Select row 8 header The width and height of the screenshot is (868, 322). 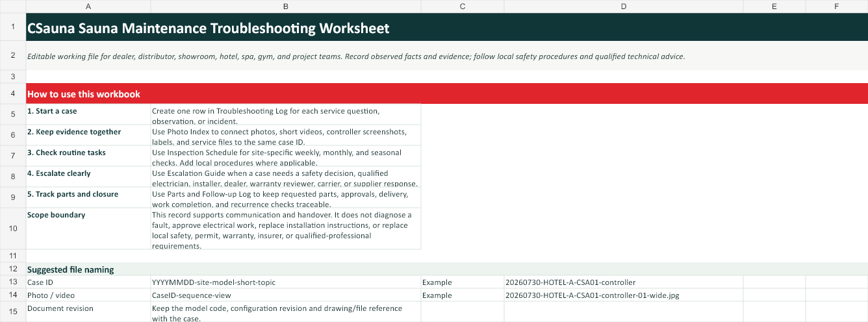(13, 177)
